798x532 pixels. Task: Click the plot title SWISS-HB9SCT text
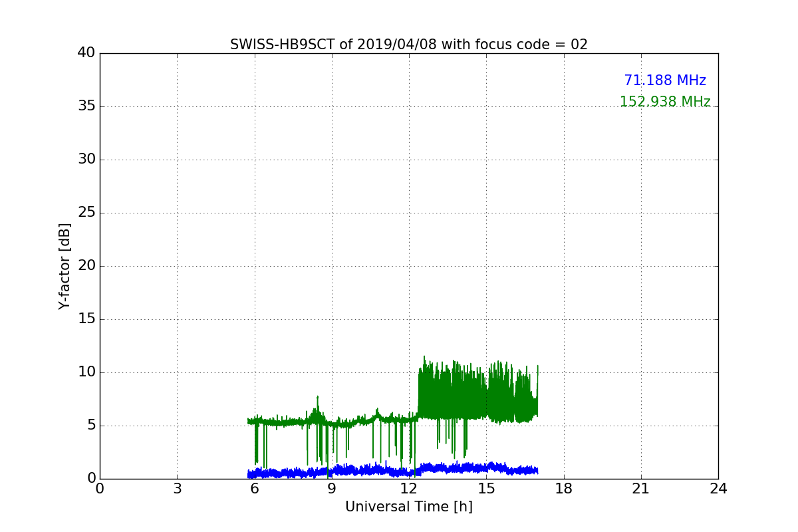tap(409, 45)
